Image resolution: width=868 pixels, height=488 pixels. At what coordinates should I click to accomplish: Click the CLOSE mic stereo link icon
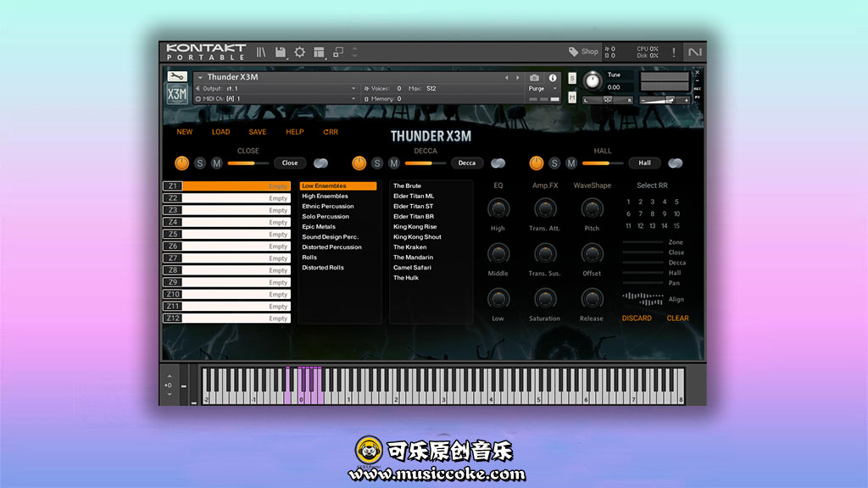coord(320,164)
